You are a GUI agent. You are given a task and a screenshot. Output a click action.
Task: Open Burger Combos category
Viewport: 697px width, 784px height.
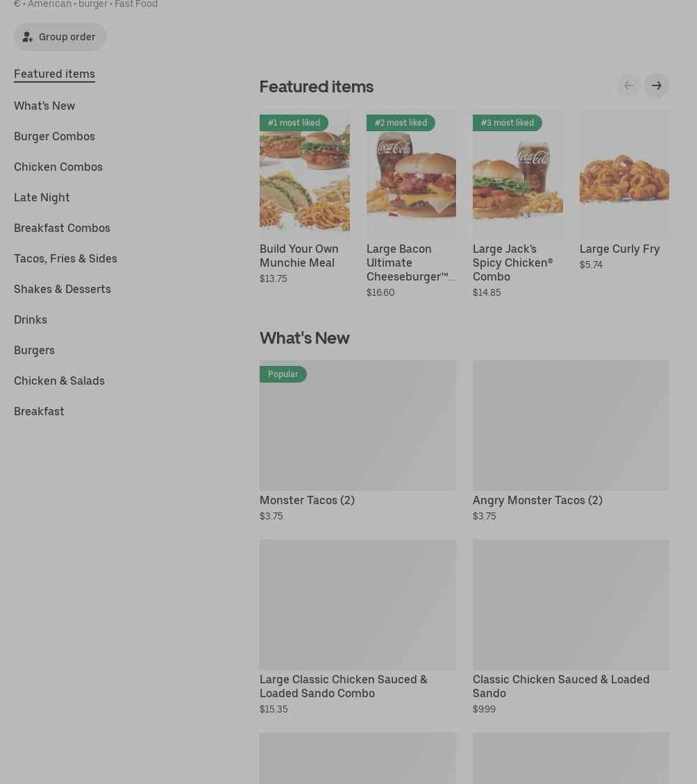click(54, 136)
